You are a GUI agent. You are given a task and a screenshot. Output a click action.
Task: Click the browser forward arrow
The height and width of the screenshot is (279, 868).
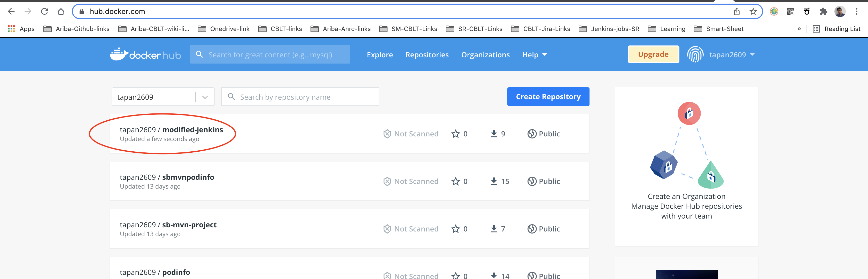[28, 11]
